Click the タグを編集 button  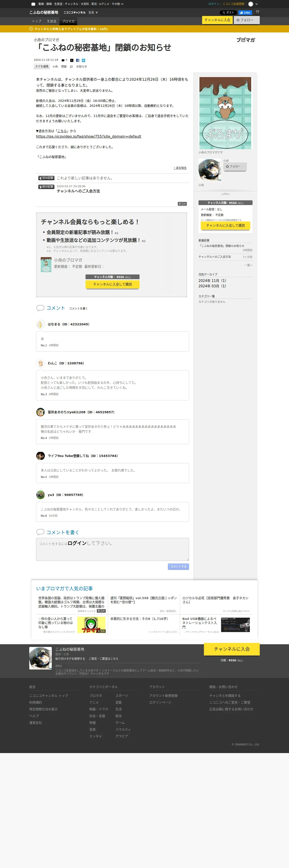(x=42, y=66)
